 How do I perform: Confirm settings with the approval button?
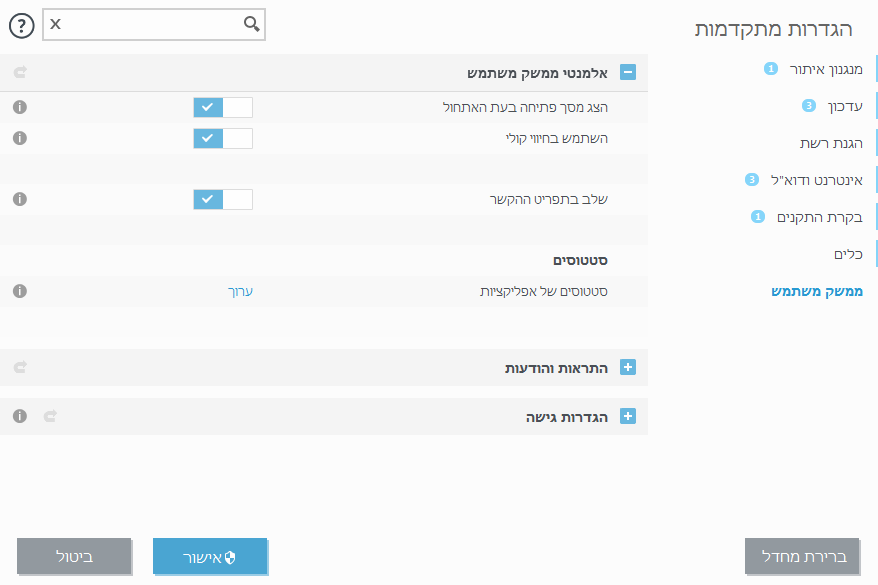click(x=210, y=556)
